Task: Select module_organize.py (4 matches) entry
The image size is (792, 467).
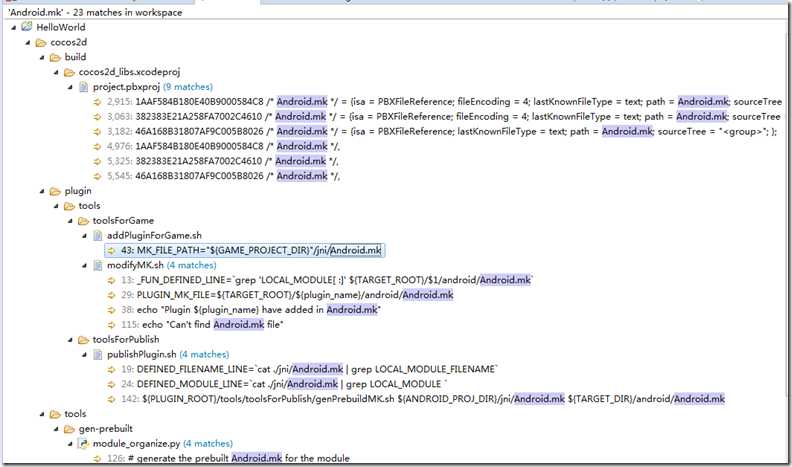Action: [163, 444]
